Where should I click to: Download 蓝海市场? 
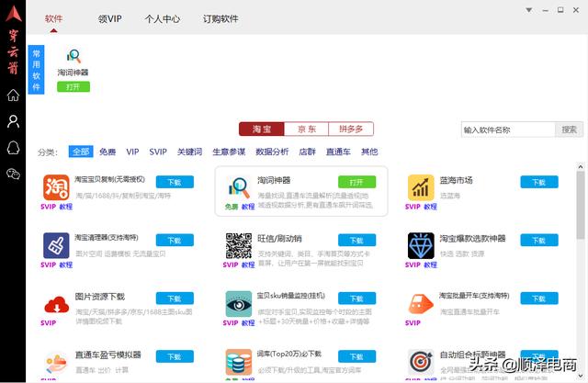click(x=539, y=182)
